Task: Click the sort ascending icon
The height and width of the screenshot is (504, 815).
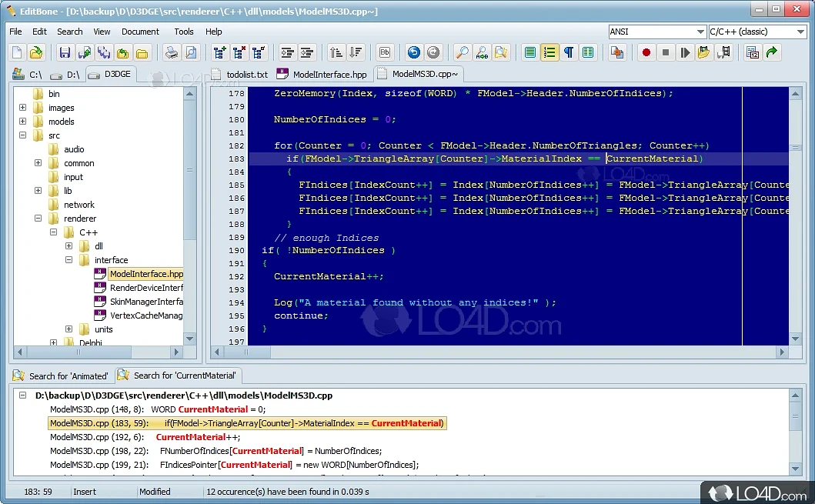Action: click(336, 52)
